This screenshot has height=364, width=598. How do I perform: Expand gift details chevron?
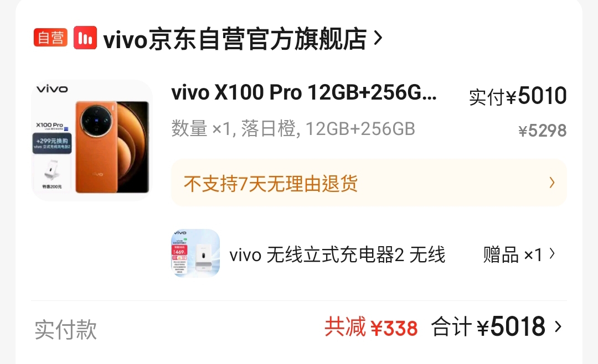[552, 254]
